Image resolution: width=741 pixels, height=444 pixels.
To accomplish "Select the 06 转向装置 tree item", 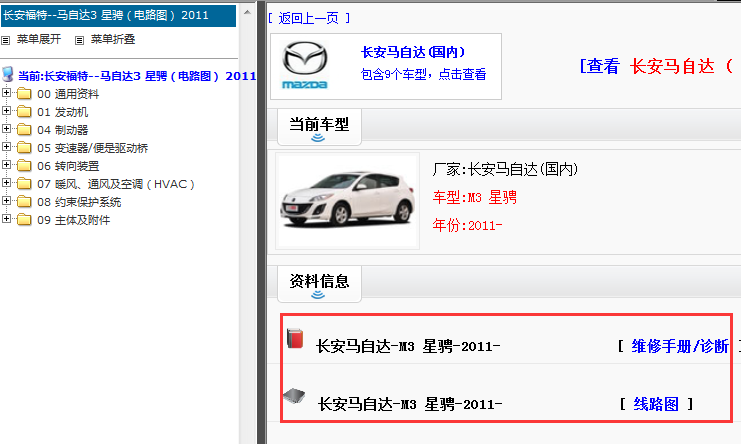I will click(68, 166).
